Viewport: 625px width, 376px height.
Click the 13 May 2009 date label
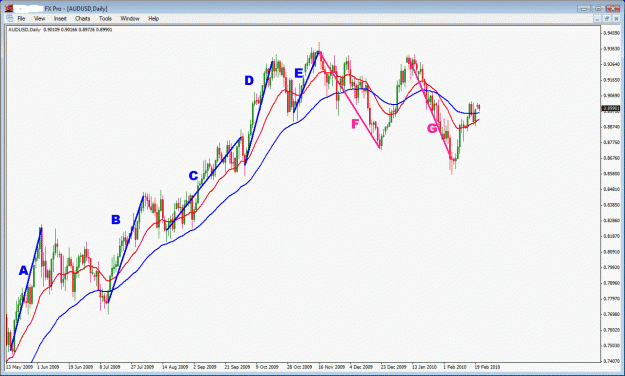point(20,367)
